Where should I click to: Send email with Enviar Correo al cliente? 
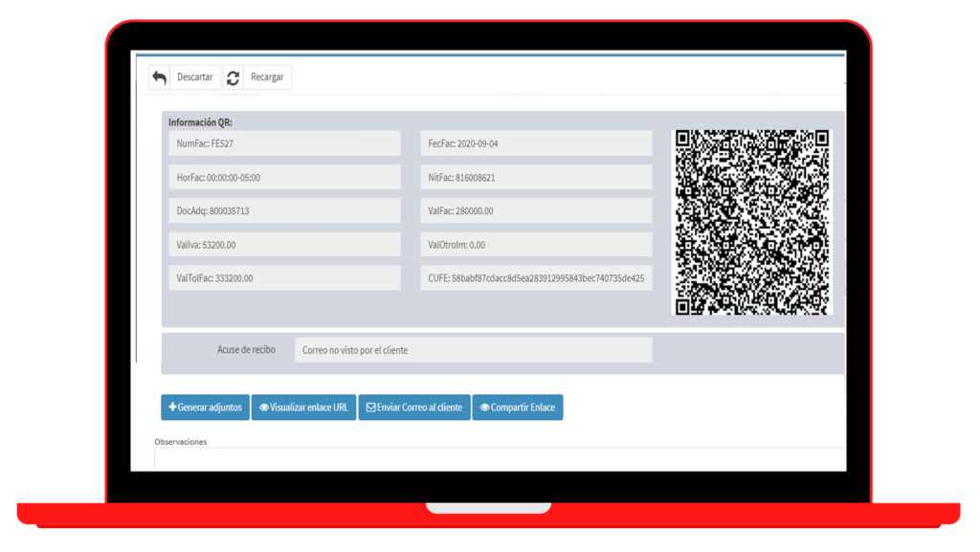click(x=414, y=408)
